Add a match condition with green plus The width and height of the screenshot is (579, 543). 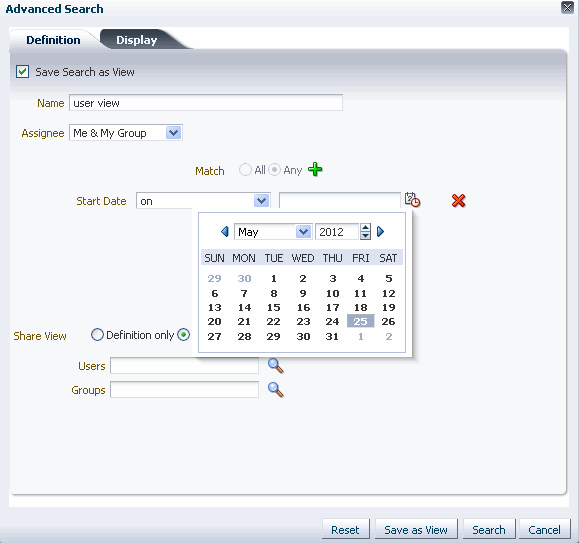coord(315,169)
